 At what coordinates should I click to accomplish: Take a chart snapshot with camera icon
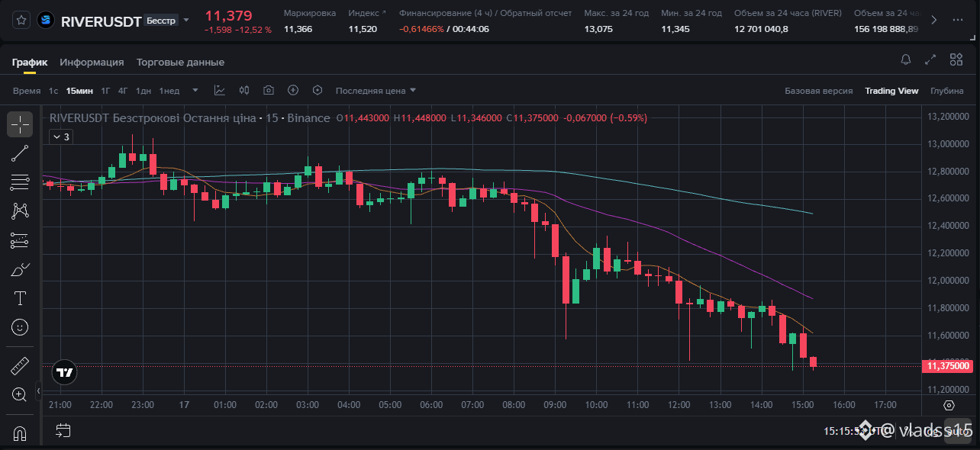click(269, 90)
